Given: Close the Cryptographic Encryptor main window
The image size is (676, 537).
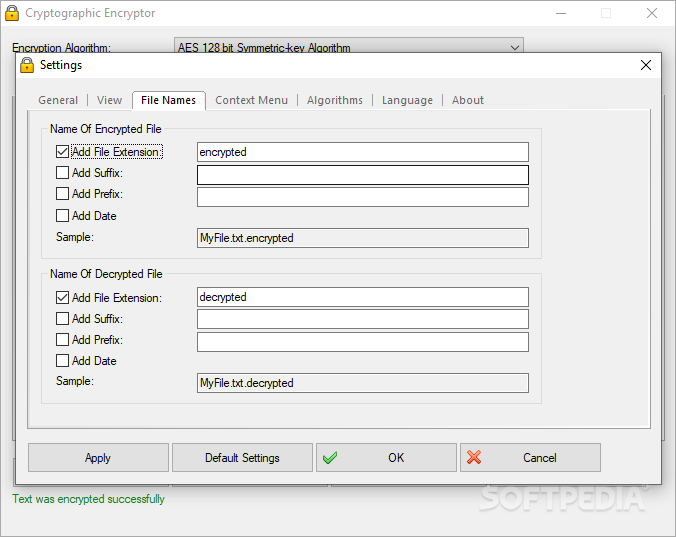Looking at the screenshot, I should point(651,13).
